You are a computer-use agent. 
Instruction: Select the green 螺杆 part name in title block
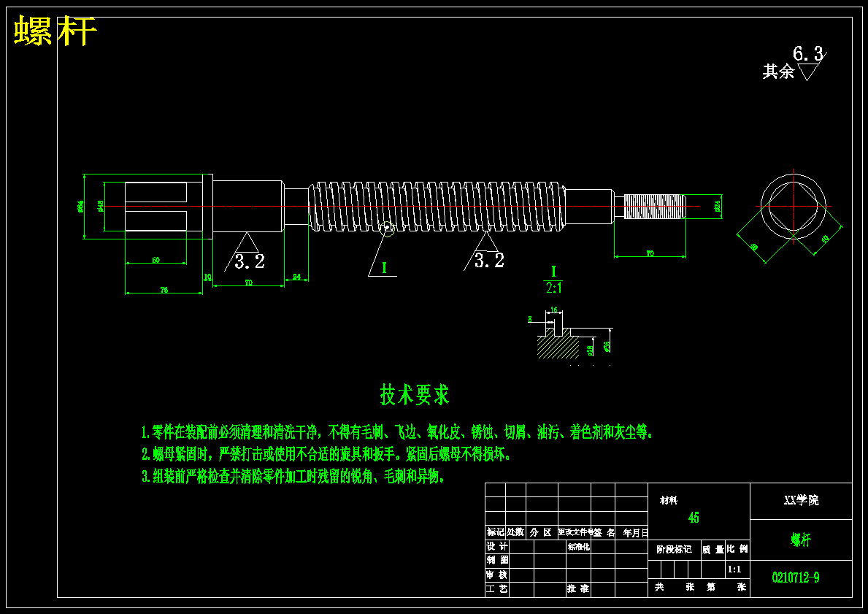[801, 540]
